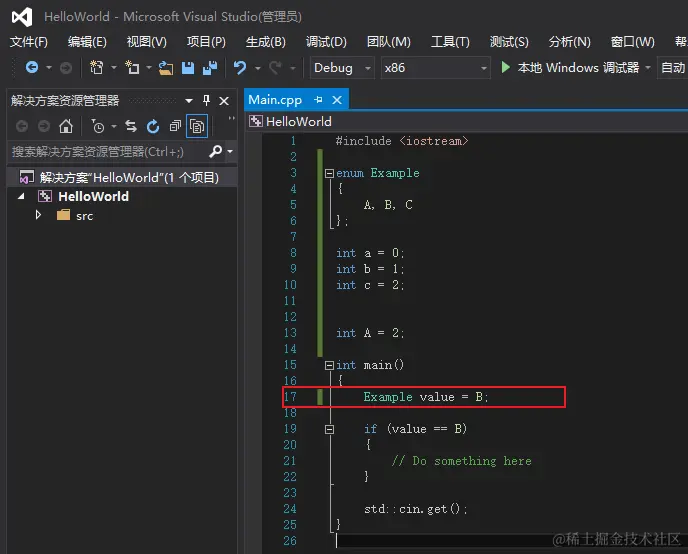
Task: Select the HelloWorld project item
Action: (93, 196)
